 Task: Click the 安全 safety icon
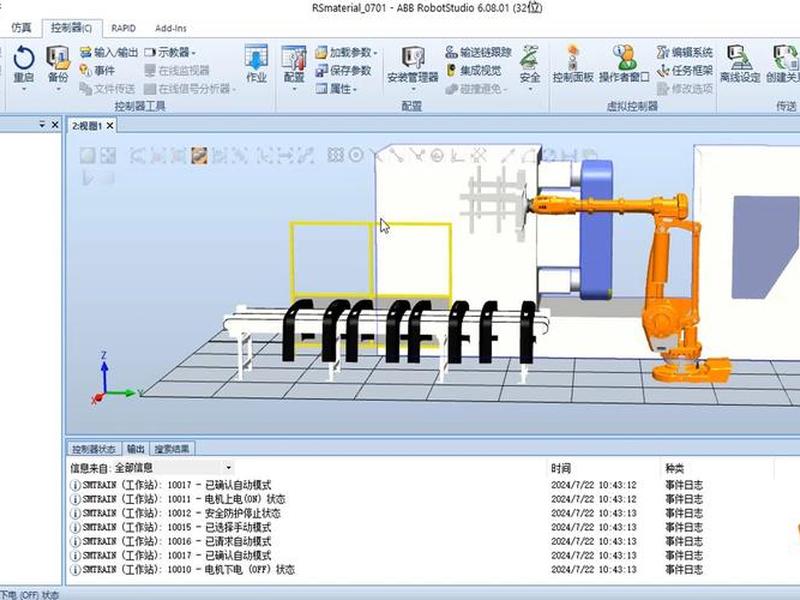(530, 64)
